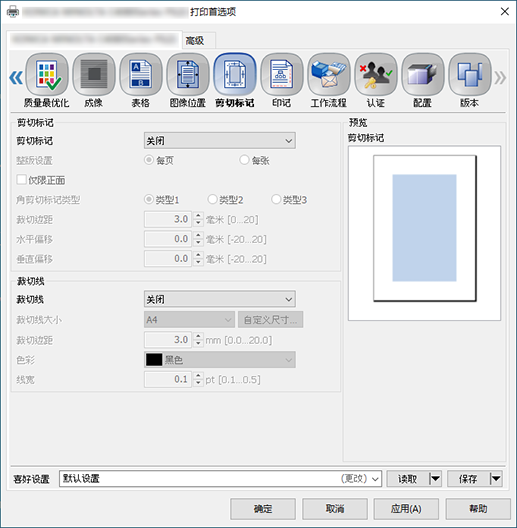Select the 剪切标记 icon tab
The image size is (517, 528).
(235, 80)
